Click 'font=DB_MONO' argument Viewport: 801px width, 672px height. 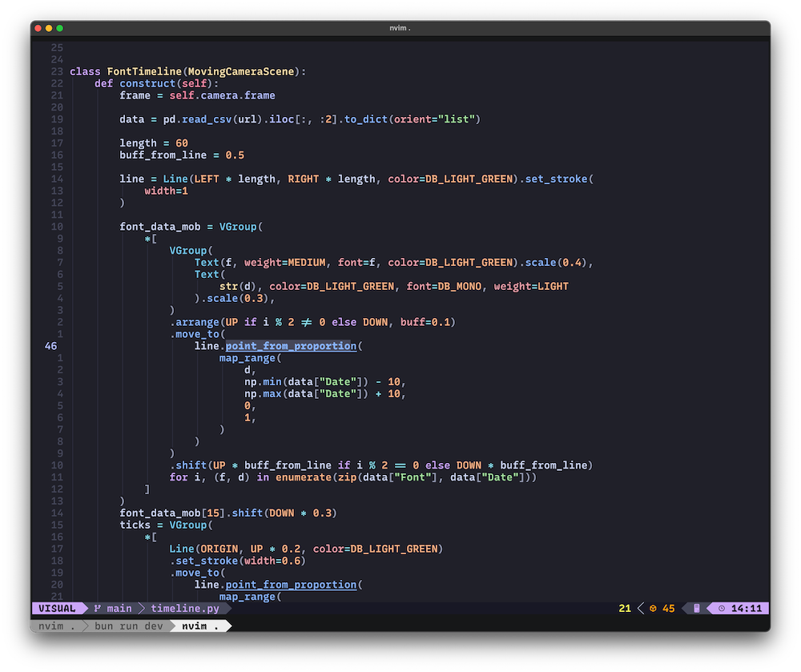(444, 286)
